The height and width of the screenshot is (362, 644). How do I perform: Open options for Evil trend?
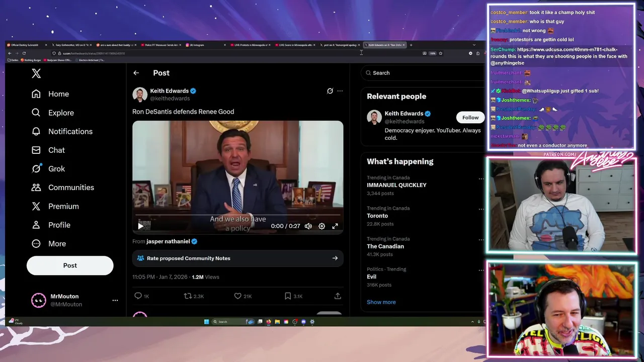(x=481, y=270)
